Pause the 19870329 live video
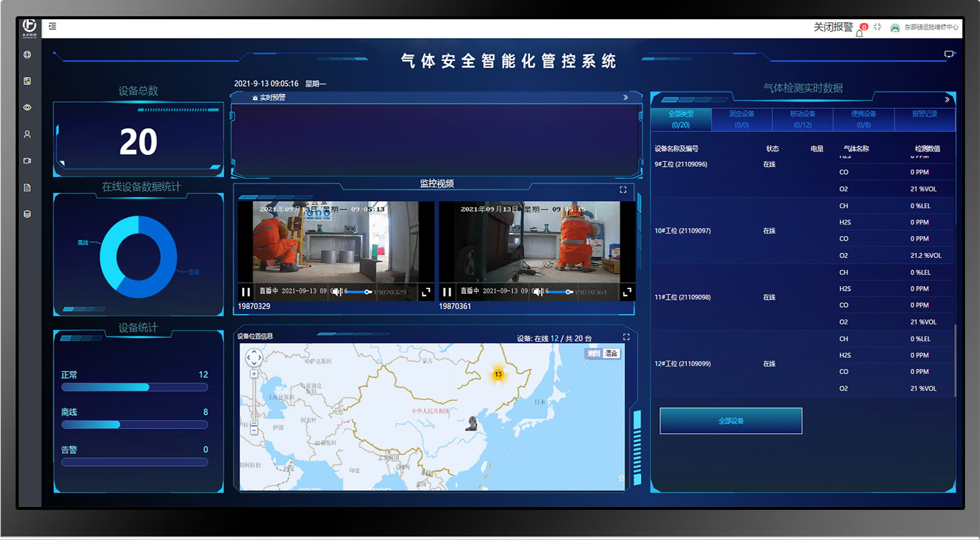Image resolution: width=980 pixels, height=540 pixels. point(246,292)
